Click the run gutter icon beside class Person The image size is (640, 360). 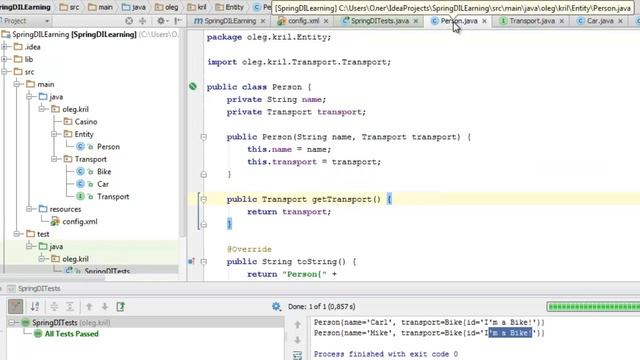pos(193,87)
